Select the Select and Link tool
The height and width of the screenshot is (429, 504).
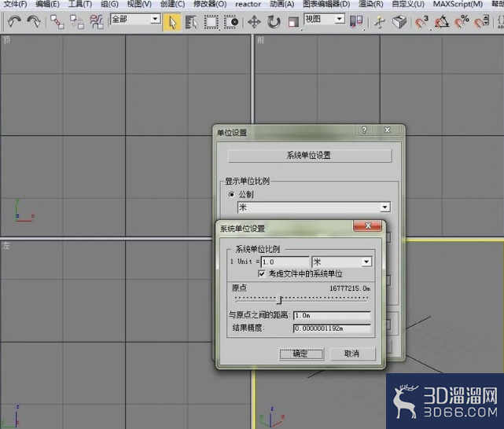[x=57, y=22]
